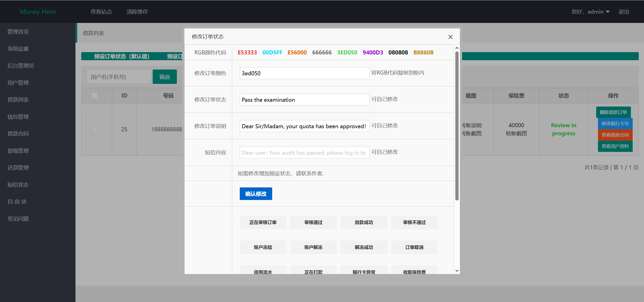Pick the E53333 red color code
This screenshot has height=302, width=644.
(x=247, y=52)
